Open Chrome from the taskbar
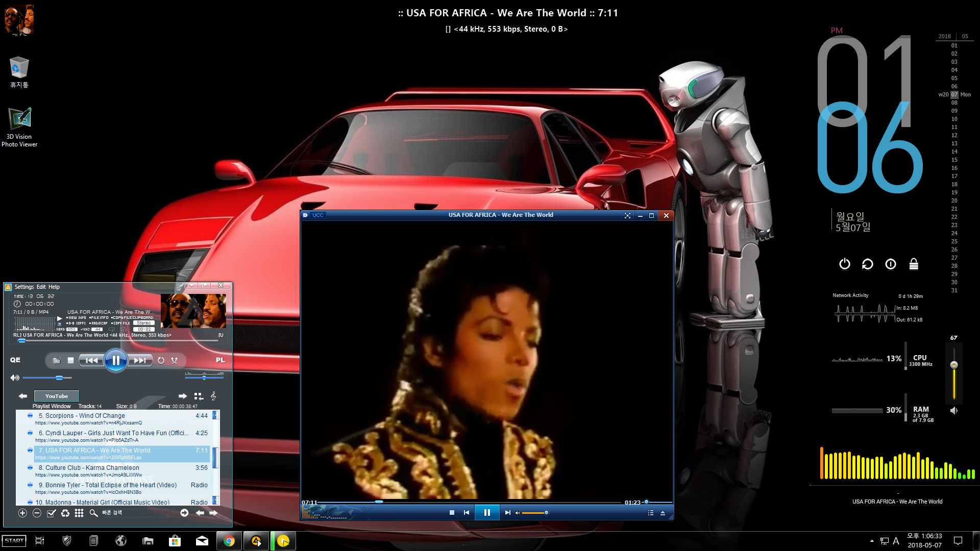This screenshot has height=551, width=980. (229, 541)
